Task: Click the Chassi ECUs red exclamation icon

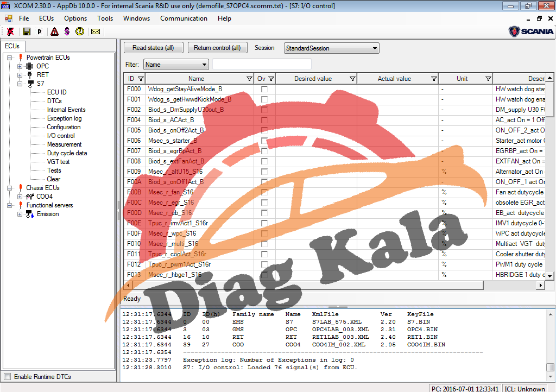Action: tap(21, 188)
